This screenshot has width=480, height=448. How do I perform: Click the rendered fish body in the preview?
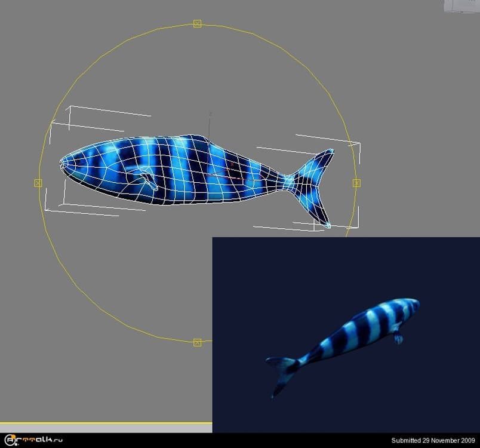click(370, 326)
